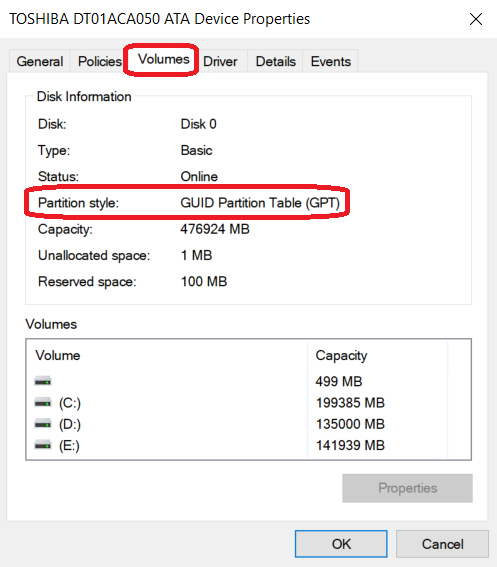Click the 100 MB reserved space value

point(204,281)
